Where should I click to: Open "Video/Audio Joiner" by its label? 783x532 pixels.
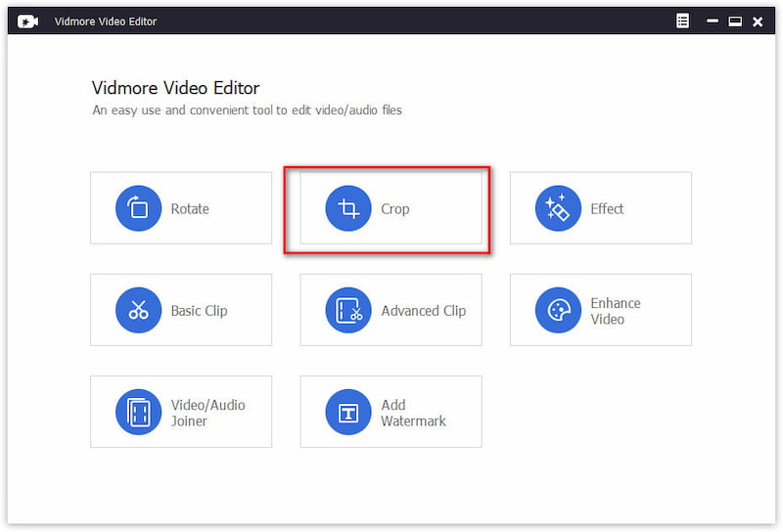point(207,413)
